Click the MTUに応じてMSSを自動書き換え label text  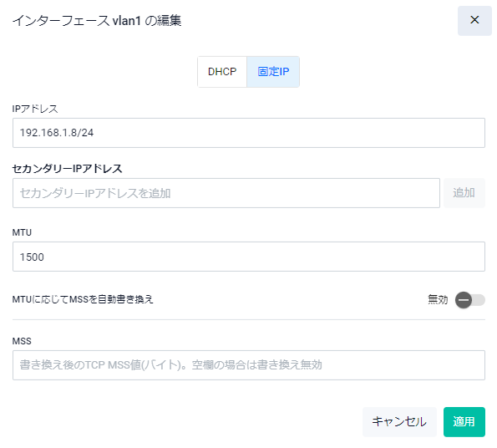coord(83,299)
